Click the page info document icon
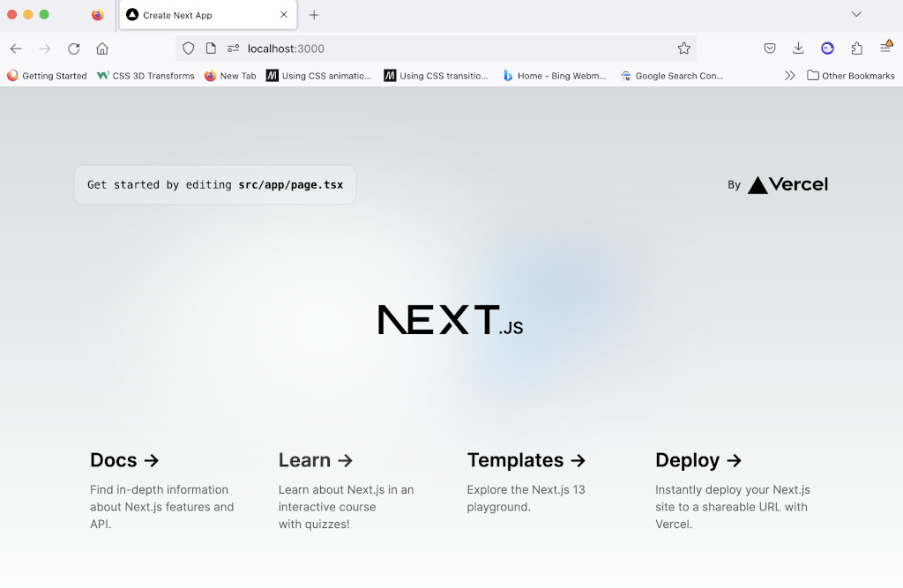Screen dimensions: 903x588 point(211,48)
